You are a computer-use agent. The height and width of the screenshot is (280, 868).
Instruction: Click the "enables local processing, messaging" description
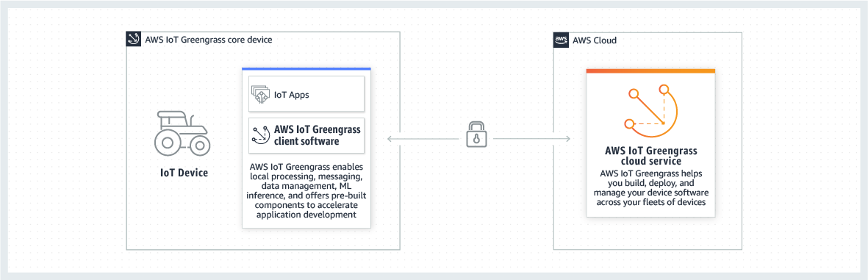tap(306, 191)
